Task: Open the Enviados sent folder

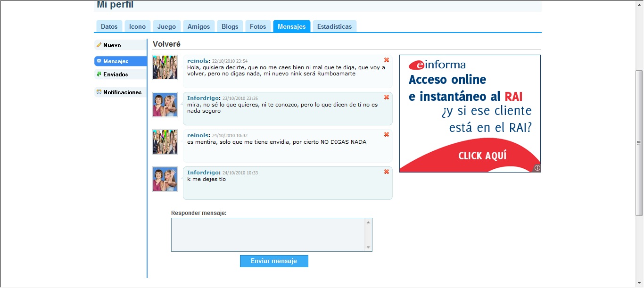Action: click(115, 74)
